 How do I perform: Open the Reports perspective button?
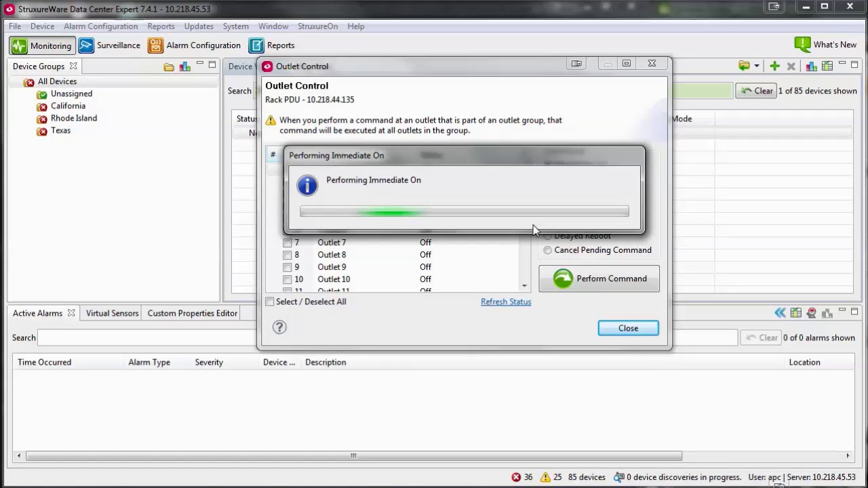pyautogui.click(x=272, y=45)
